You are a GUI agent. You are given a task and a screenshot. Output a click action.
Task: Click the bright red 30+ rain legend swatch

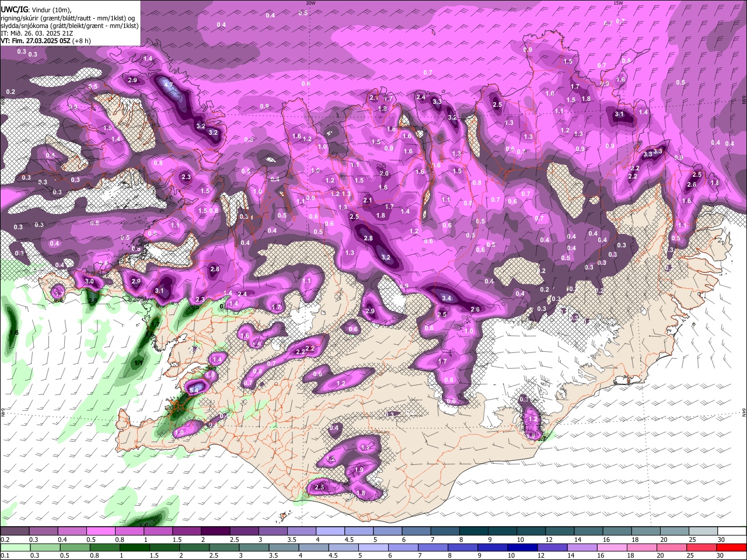click(x=732, y=547)
